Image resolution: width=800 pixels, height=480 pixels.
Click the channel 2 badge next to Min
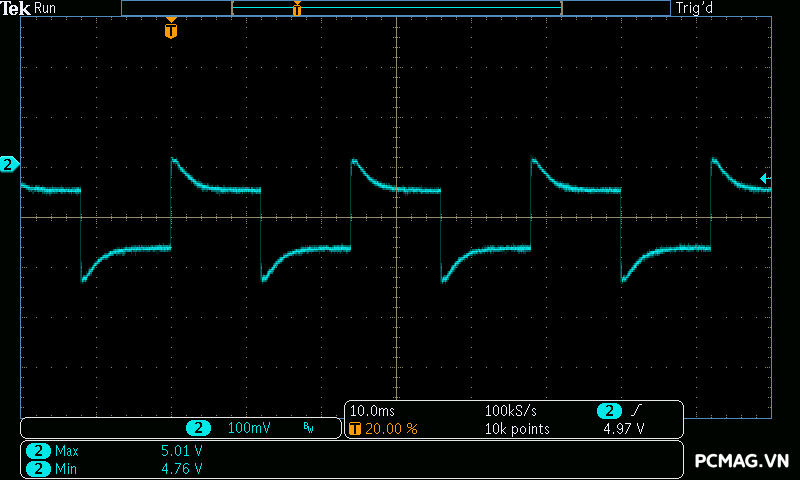click(38, 468)
